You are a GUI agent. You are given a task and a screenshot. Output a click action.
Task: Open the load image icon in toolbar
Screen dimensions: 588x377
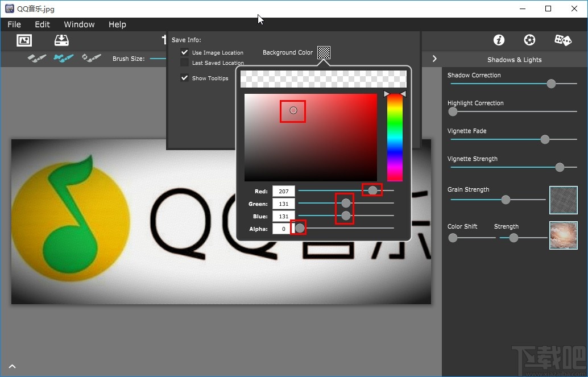[24, 40]
